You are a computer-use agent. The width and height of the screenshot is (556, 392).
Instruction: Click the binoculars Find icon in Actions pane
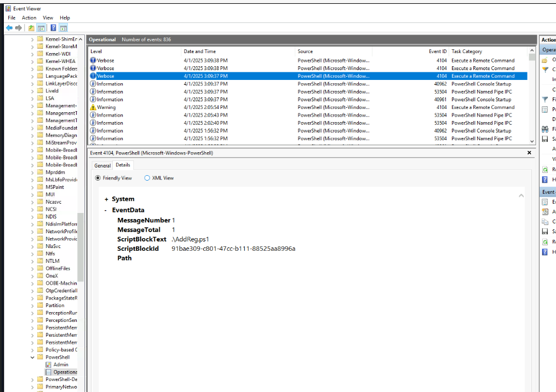point(545,129)
